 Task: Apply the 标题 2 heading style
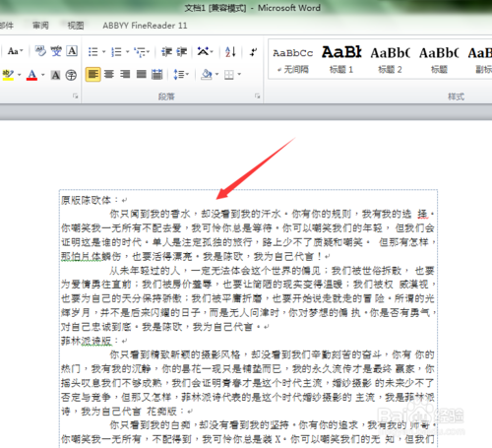click(390, 60)
